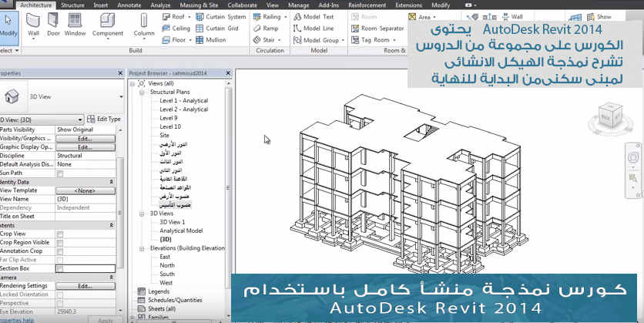Toggle the Section Box checkbox
The height and width of the screenshot is (323, 644).
point(60,269)
